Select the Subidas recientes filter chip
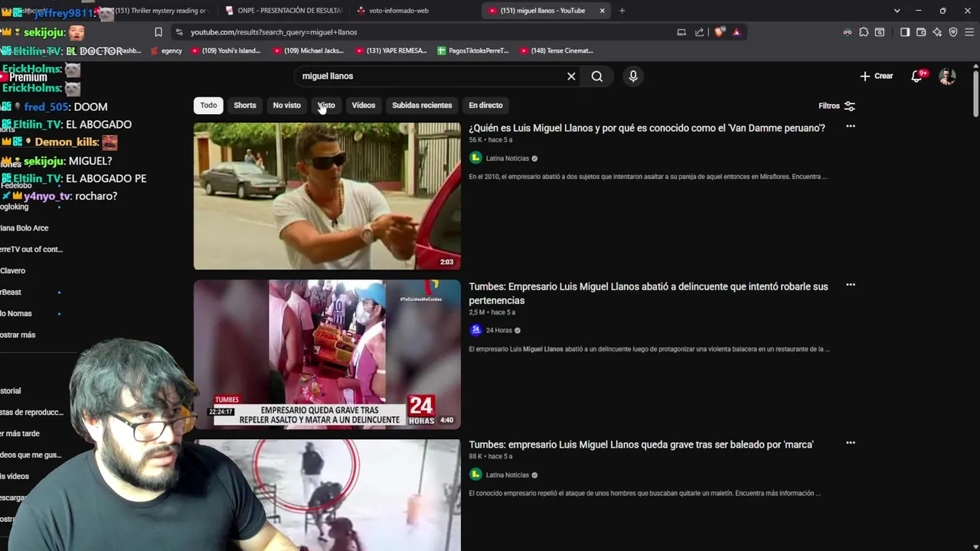The height and width of the screenshot is (551, 980). (422, 106)
